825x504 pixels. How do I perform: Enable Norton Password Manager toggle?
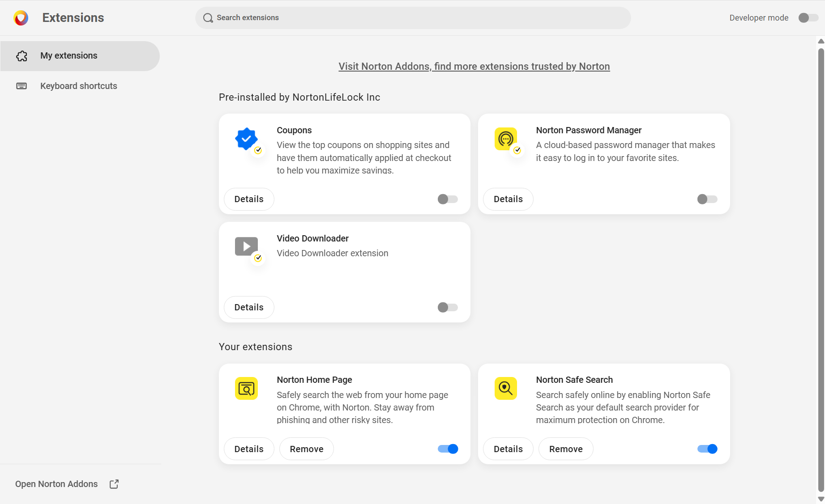click(707, 199)
